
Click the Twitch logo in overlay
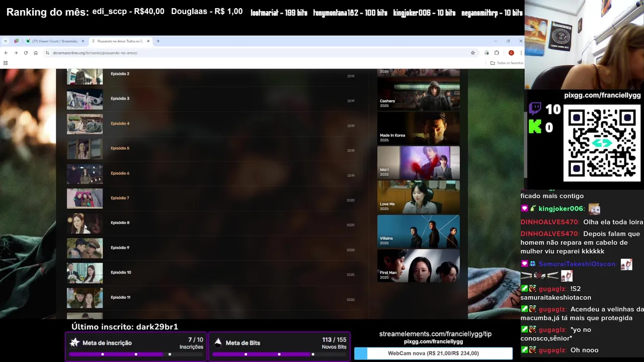pos(535,109)
